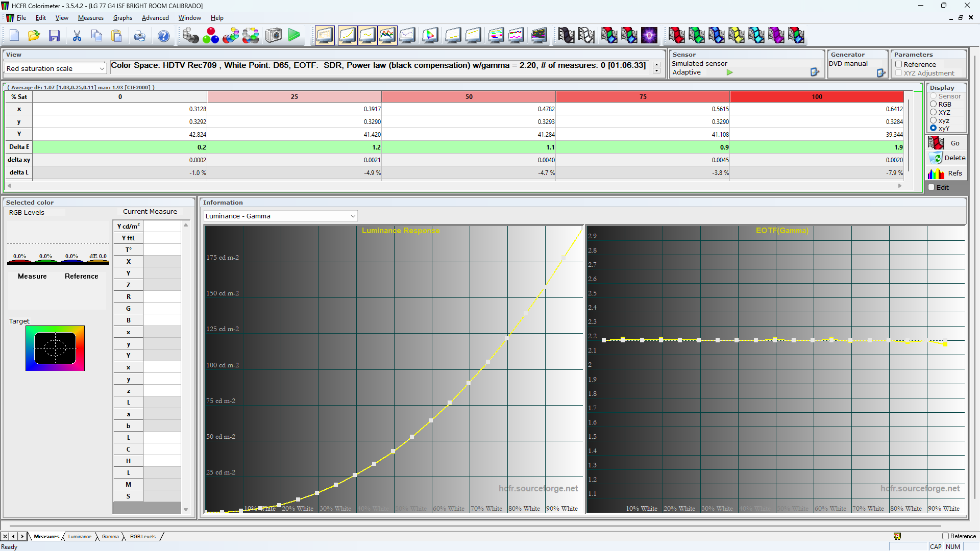Open the Measures menu
980x551 pixels.
[x=90, y=17]
